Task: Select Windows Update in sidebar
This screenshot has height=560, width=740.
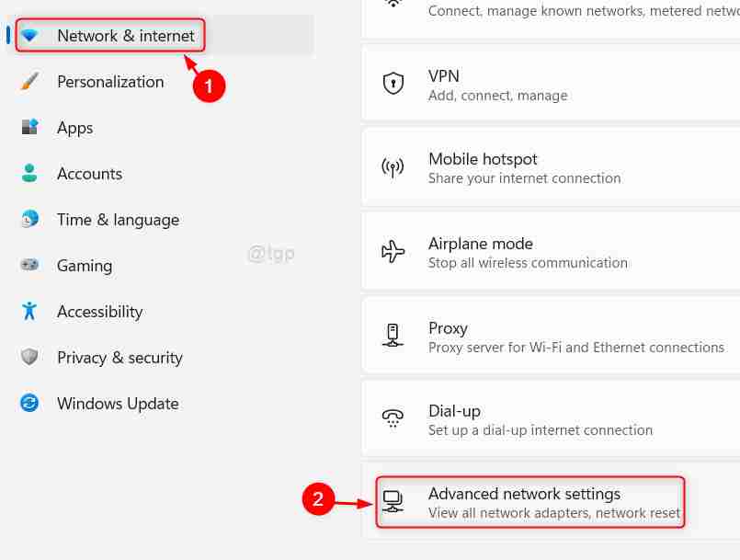Action: (118, 403)
